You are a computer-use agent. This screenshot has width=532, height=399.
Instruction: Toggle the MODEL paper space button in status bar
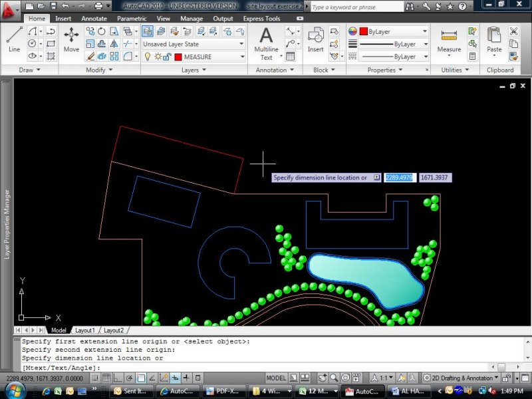point(276,378)
